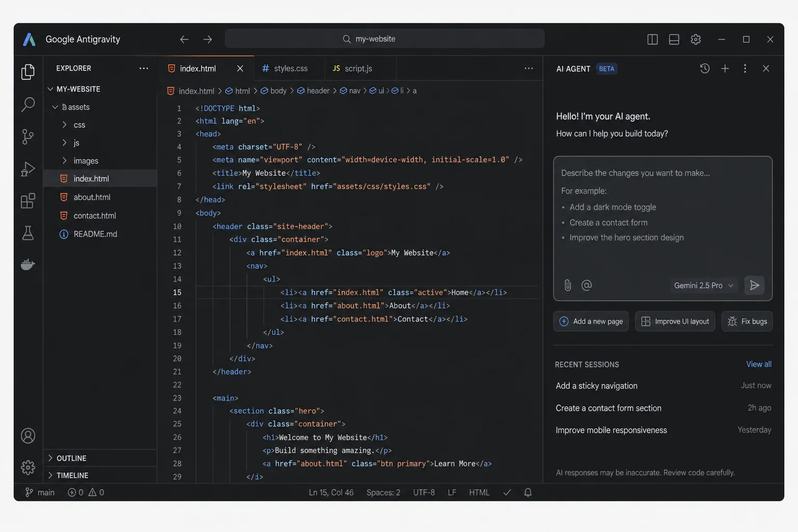Open AI Agent vertical dots menu
Screen dimensions: 798x532
point(745,69)
